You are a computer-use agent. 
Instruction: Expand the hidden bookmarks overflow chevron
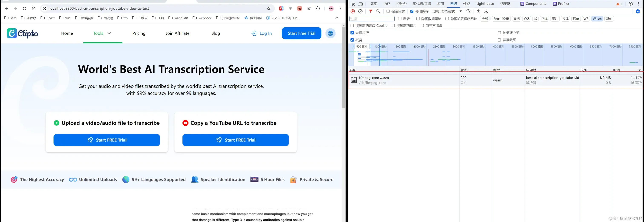[336, 18]
